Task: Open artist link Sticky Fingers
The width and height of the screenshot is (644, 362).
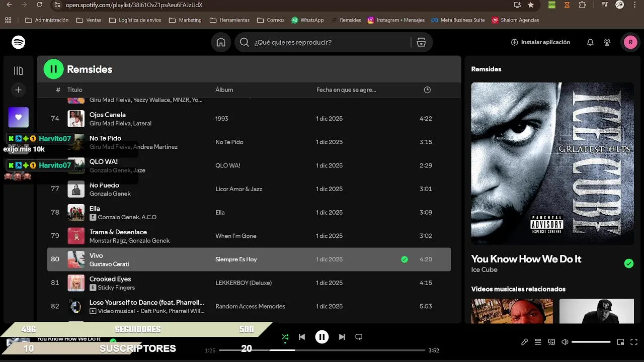Action: click(x=116, y=288)
